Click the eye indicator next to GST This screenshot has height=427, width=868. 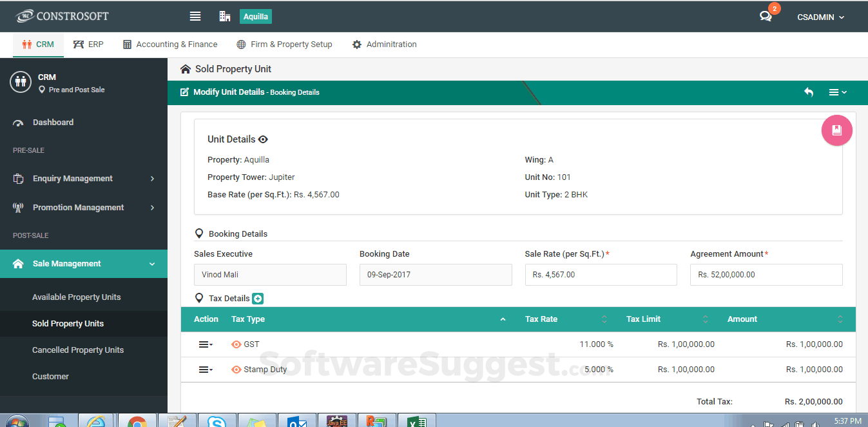[236, 344]
